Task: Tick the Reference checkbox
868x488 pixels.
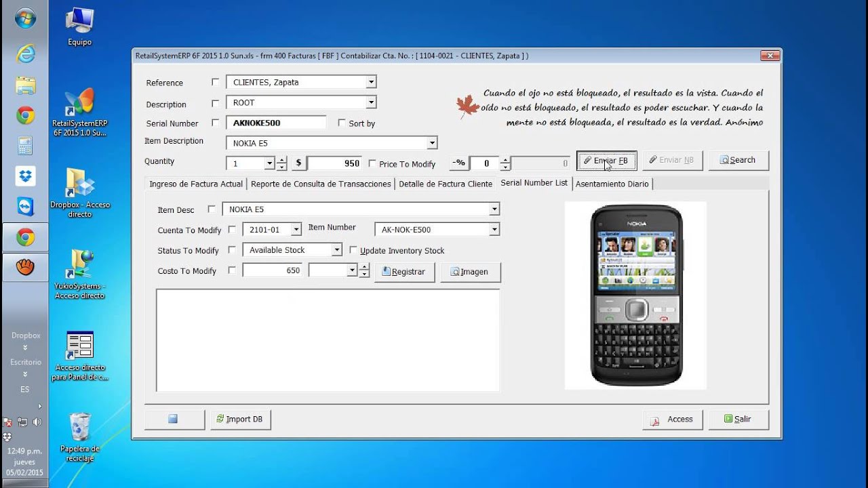Action: [216, 82]
